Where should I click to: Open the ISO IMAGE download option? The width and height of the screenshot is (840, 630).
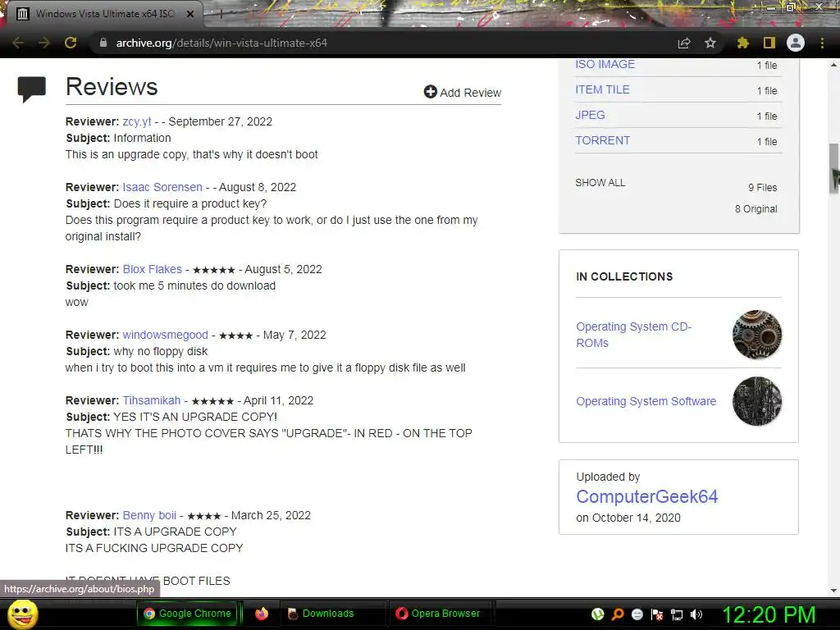click(605, 64)
